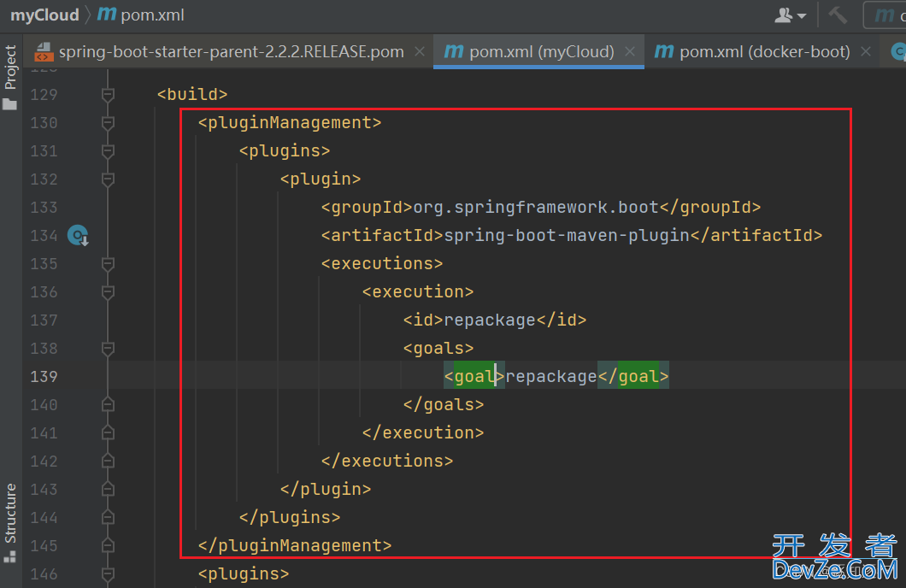
Task: Click fold end marker on line 143
Action: [x=108, y=490]
